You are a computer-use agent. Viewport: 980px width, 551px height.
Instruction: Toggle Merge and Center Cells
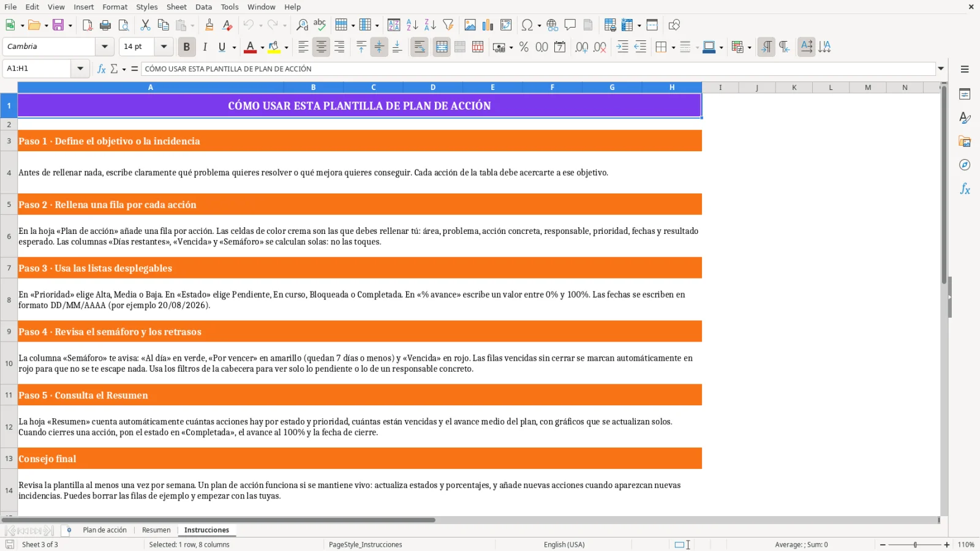(442, 47)
